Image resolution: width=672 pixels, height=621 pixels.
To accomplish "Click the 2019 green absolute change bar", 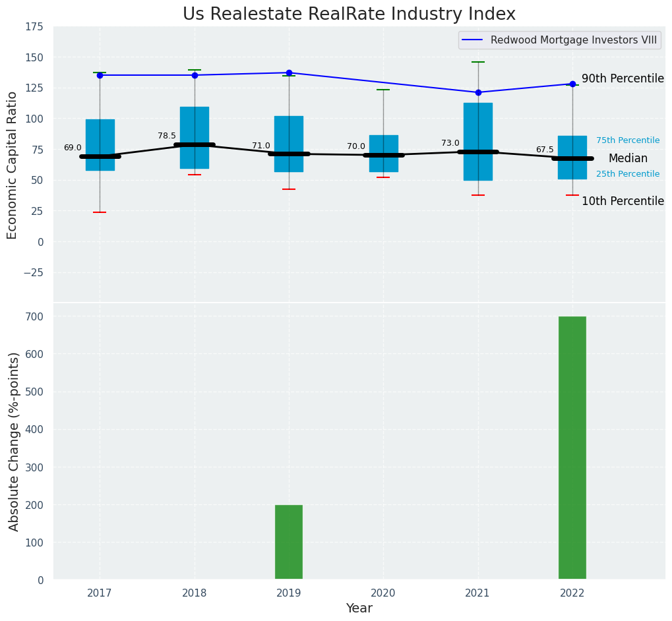I will point(289,542).
